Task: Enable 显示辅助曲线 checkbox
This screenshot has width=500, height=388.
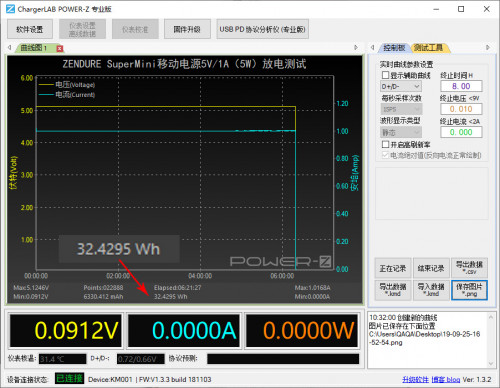Action: pyautogui.click(x=385, y=75)
